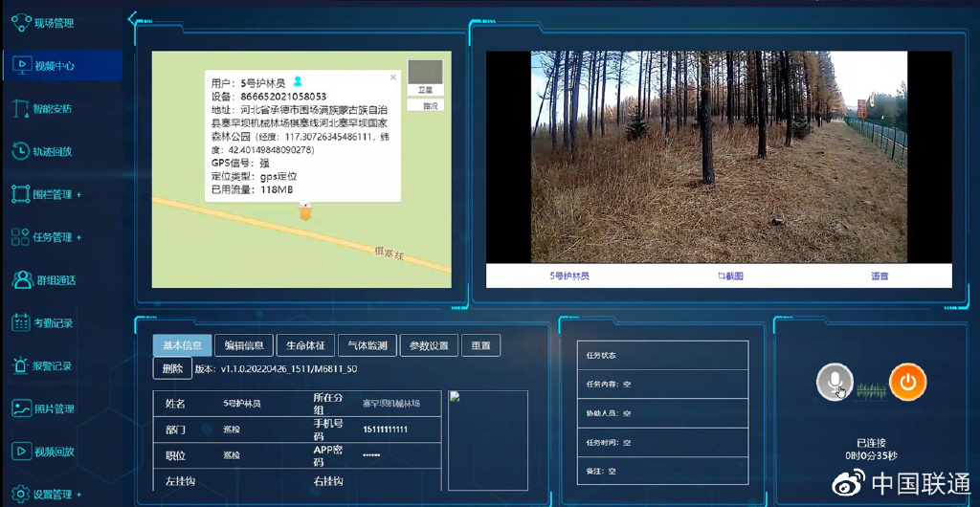Image resolution: width=980 pixels, height=507 pixels.
Task: Click the audio waveform indicator
Action: (x=871, y=391)
